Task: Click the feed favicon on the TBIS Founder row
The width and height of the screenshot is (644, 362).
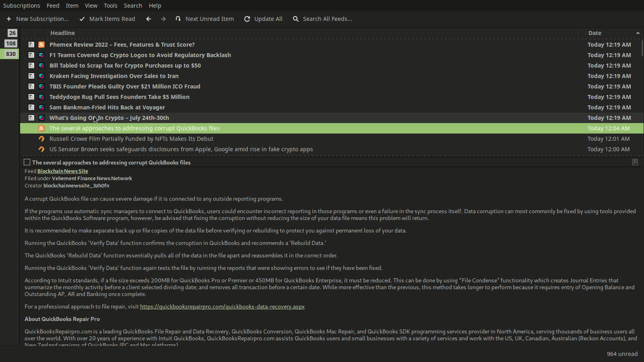Action: click(x=41, y=86)
